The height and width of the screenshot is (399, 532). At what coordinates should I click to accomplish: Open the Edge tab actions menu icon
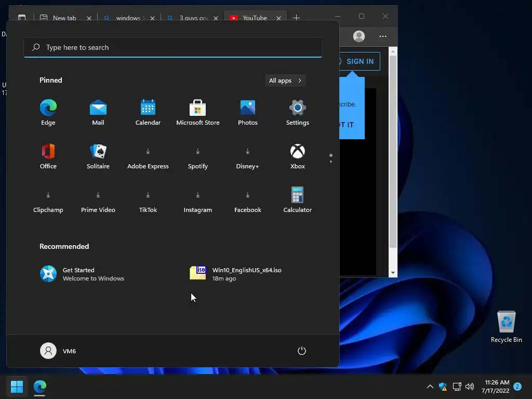click(22, 17)
